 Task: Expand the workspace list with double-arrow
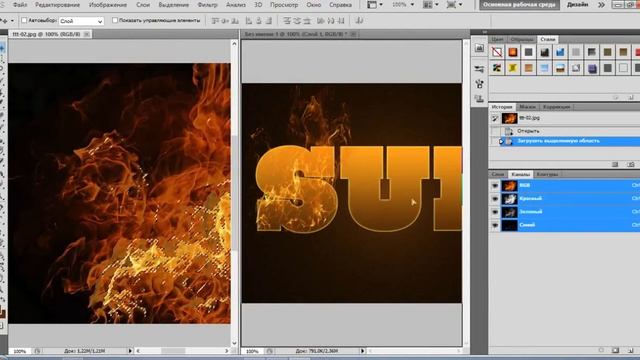pyautogui.click(x=601, y=5)
